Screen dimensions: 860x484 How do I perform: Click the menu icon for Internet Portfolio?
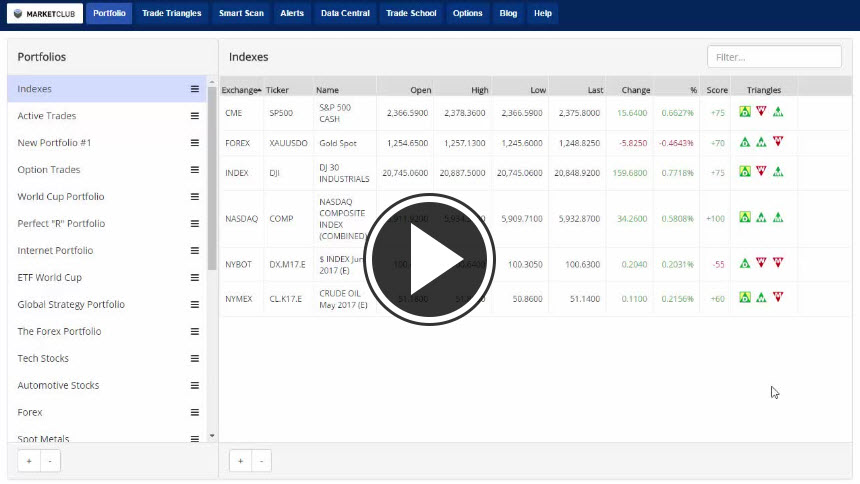pos(195,251)
